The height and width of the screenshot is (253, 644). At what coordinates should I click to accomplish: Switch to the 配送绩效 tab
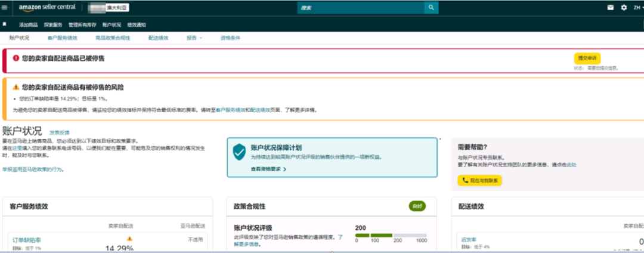[158, 38]
